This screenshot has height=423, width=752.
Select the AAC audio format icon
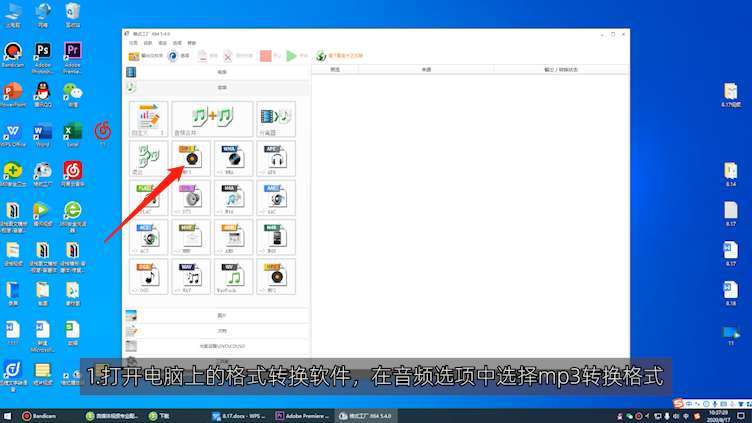click(275, 197)
